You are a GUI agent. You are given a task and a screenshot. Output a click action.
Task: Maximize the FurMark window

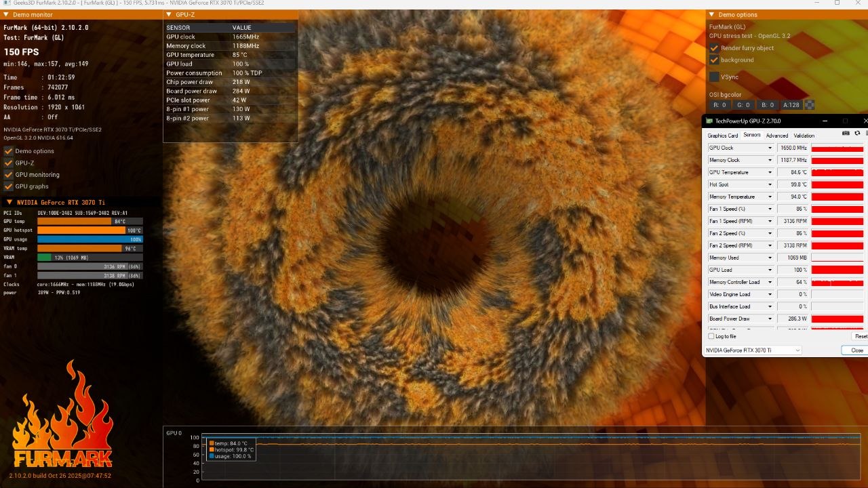pyautogui.click(x=837, y=3)
